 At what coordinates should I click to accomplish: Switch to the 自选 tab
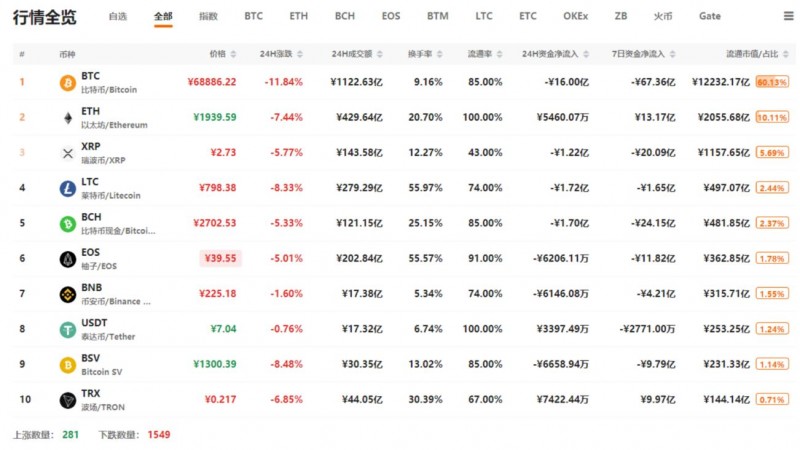[118, 17]
